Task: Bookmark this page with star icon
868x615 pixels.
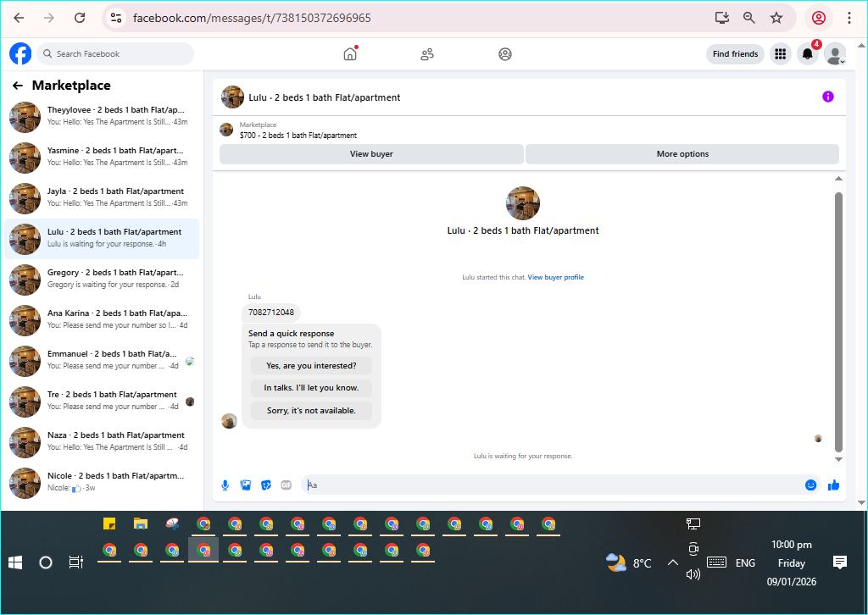Action: pos(776,18)
